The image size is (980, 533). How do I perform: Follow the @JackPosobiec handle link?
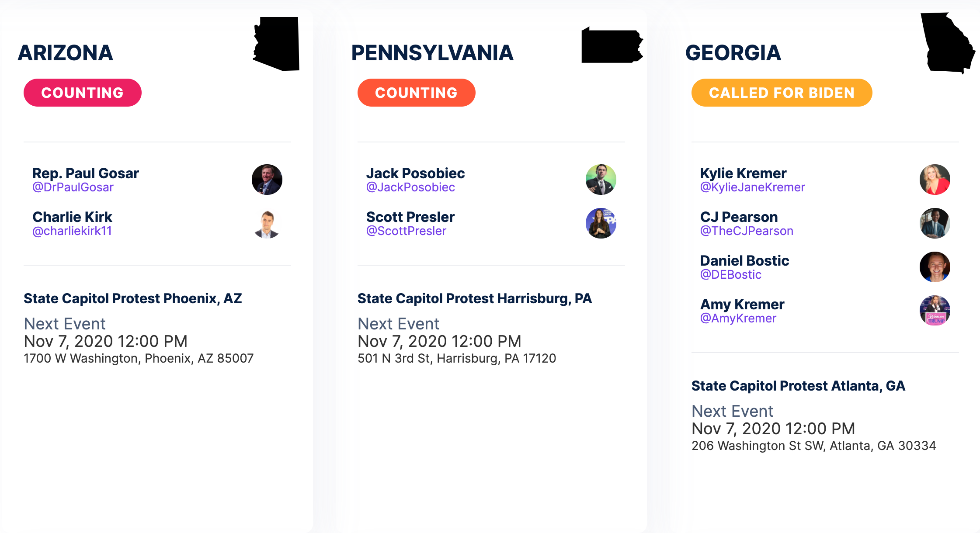tap(410, 187)
